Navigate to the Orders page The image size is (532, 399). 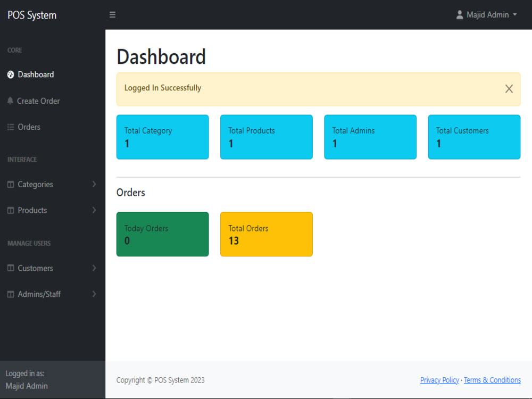click(x=29, y=127)
